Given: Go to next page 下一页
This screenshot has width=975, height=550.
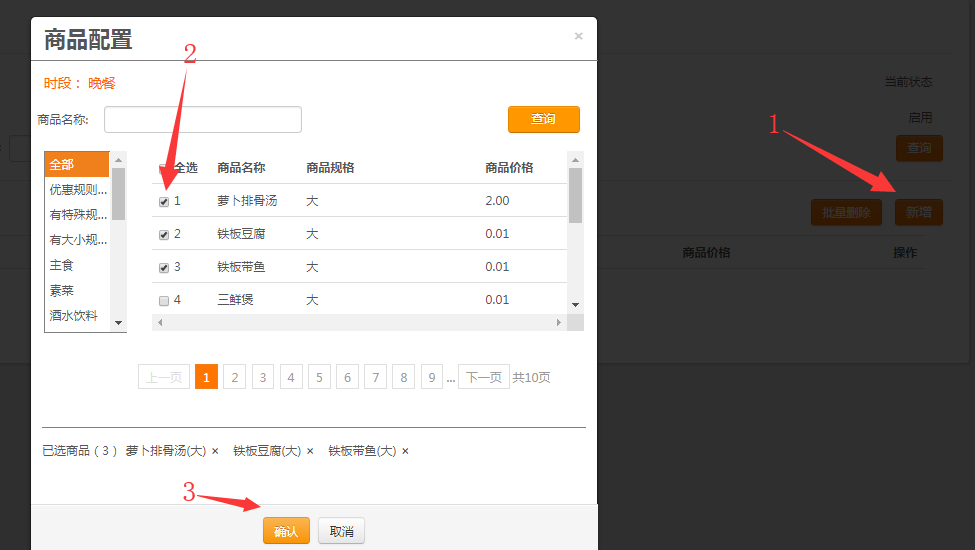Looking at the screenshot, I should tap(484, 377).
